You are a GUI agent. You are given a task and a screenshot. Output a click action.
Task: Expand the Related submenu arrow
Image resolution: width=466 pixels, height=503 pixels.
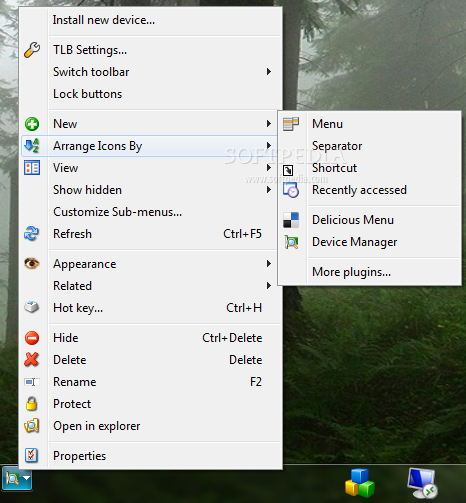coord(269,286)
